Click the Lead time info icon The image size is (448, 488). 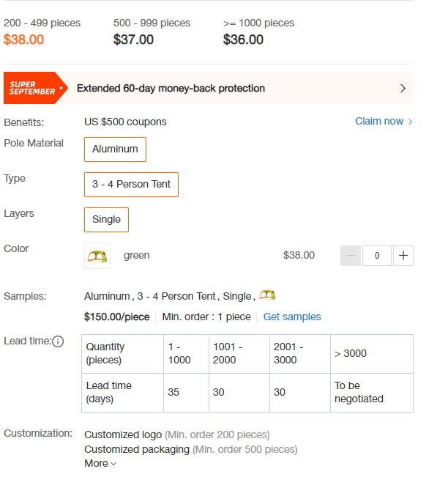tap(58, 341)
